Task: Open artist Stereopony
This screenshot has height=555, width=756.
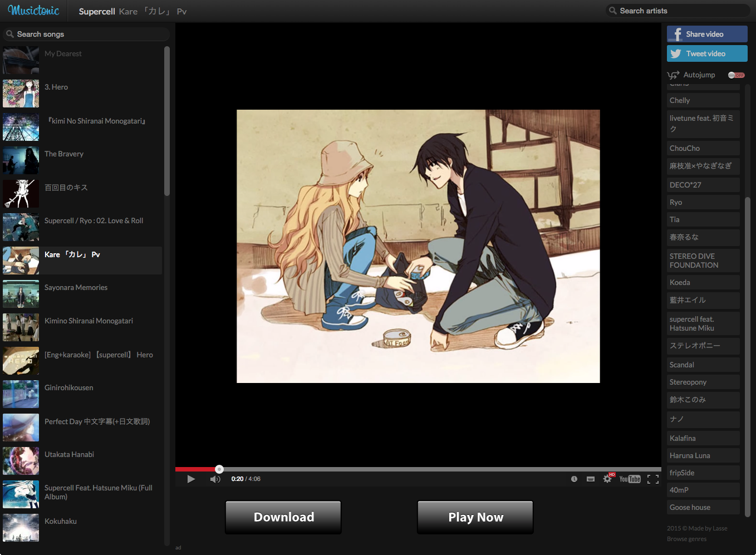Action: tap(703, 382)
